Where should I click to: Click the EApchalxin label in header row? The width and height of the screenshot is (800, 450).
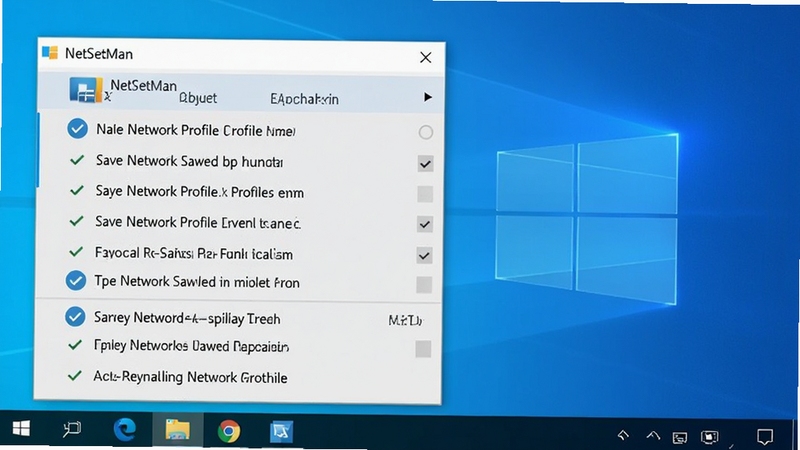click(304, 98)
